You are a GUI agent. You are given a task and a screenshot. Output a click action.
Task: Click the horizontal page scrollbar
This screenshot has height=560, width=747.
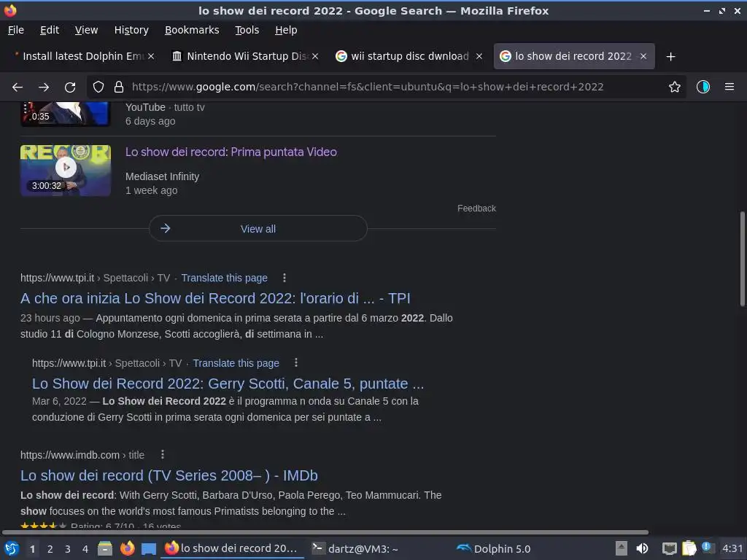click(325, 532)
